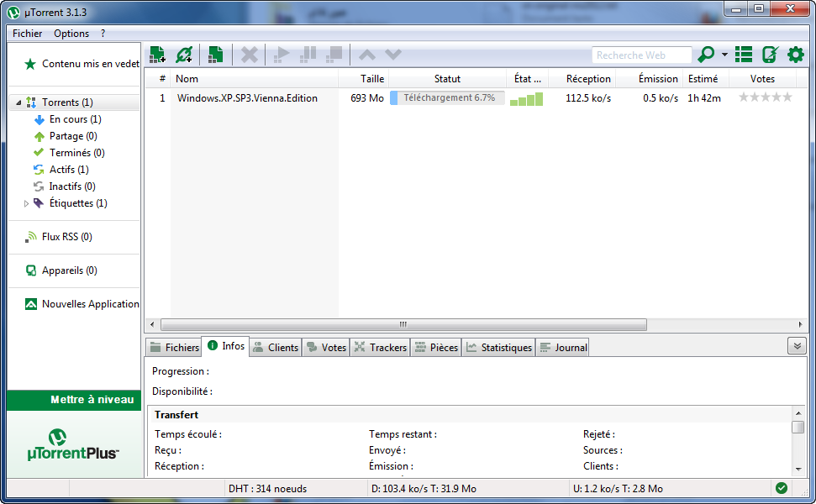Screen dimensions: 816x504
Task: Select Inactifs (0) category
Action: pyautogui.click(x=72, y=186)
